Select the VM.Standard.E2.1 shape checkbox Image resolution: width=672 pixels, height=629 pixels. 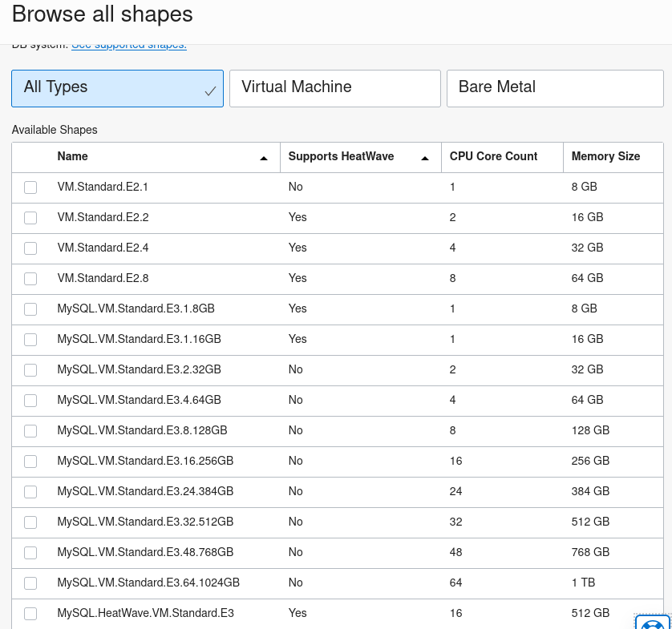coord(30,187)
